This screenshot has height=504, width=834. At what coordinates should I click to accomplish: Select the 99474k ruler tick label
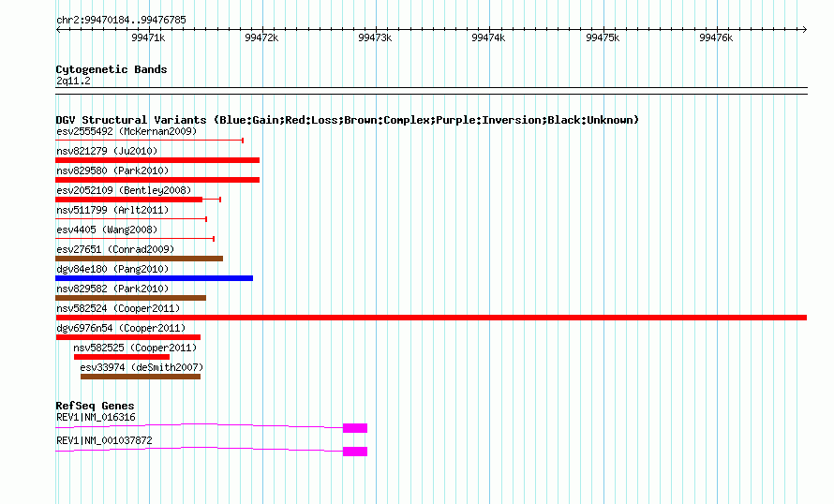pos(488,37)
